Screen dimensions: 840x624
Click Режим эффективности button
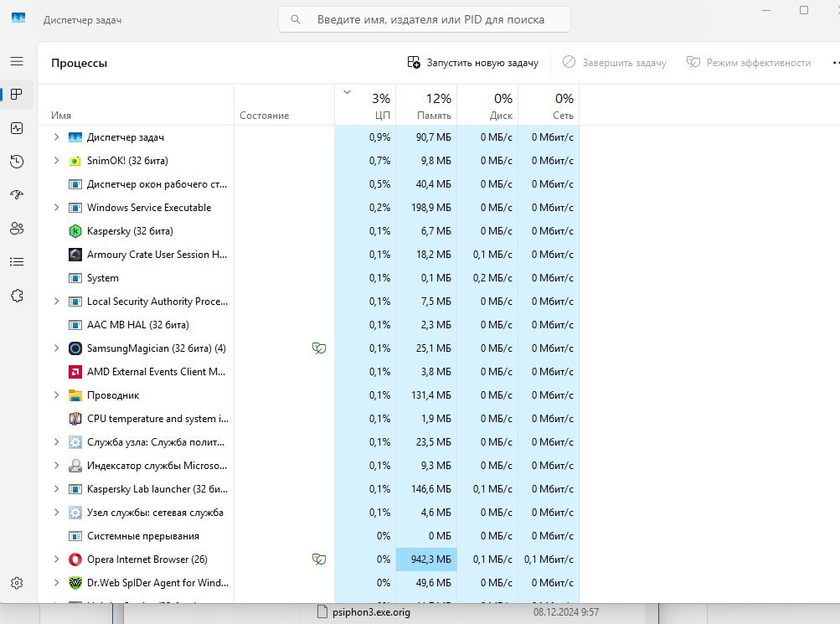point(749,63)
